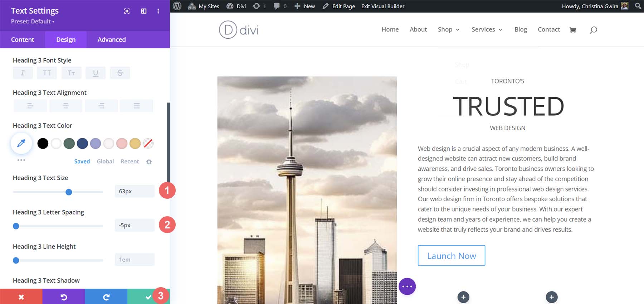Screen dimensions: 644x304
Task: Open the three-dot module options menu
Action: click(407, 286)
